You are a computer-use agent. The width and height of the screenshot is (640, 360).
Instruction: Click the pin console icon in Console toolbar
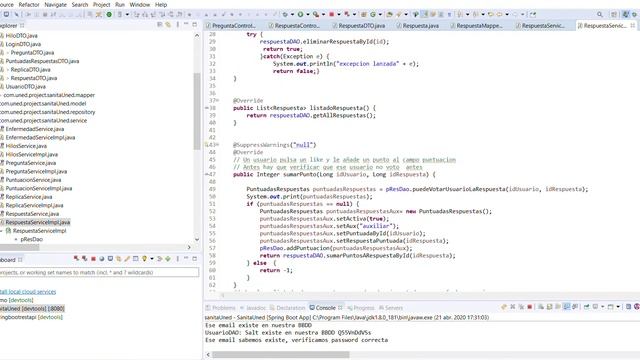(587, 307)
